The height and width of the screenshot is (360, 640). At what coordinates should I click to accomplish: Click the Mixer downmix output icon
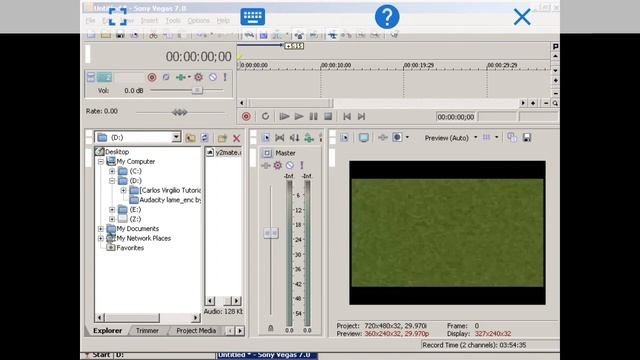(x=280, y=138)
